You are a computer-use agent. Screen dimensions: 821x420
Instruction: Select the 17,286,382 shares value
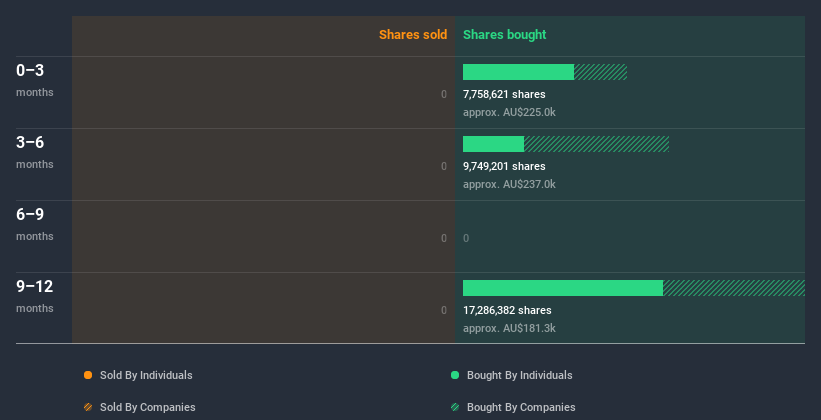(507, 310)
